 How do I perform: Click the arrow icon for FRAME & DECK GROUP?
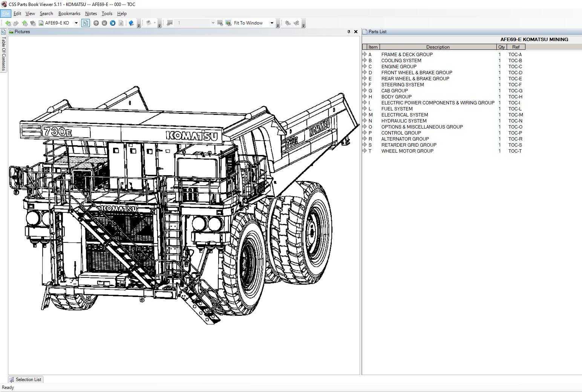pos(365,54)
